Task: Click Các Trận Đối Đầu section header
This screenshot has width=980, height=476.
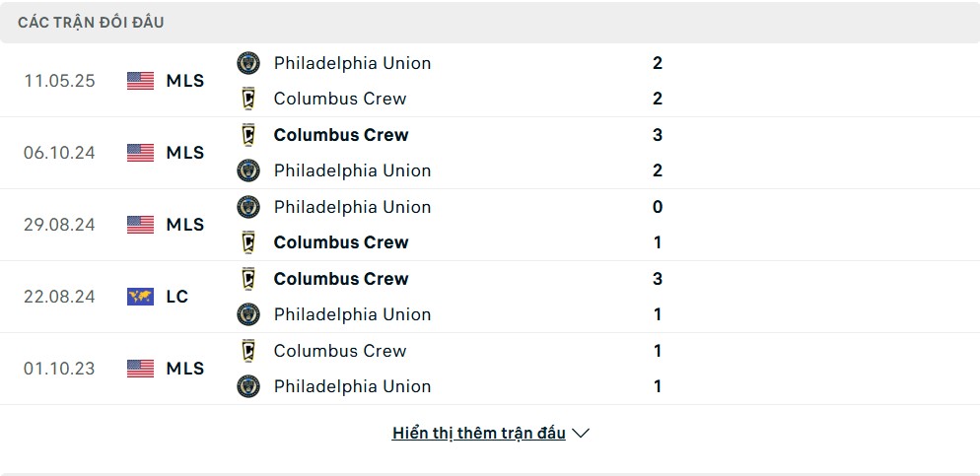Action: pyautogui.click(x=91, y=23)
